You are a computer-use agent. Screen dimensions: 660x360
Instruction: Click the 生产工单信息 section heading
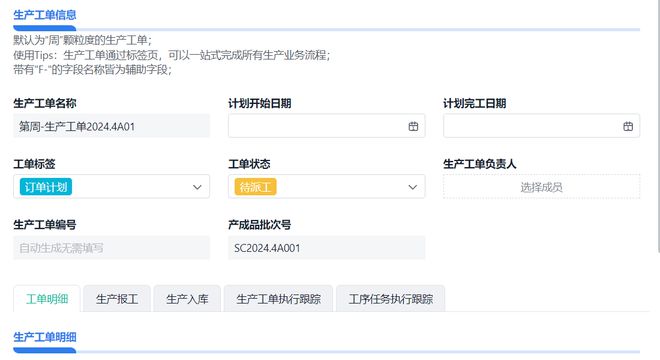click(45, 15)
